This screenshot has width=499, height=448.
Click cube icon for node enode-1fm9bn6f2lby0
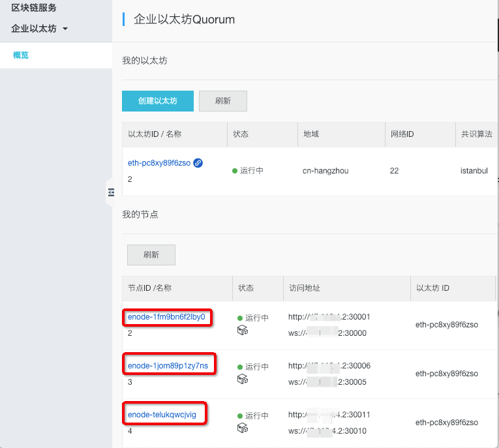(243, 330)
